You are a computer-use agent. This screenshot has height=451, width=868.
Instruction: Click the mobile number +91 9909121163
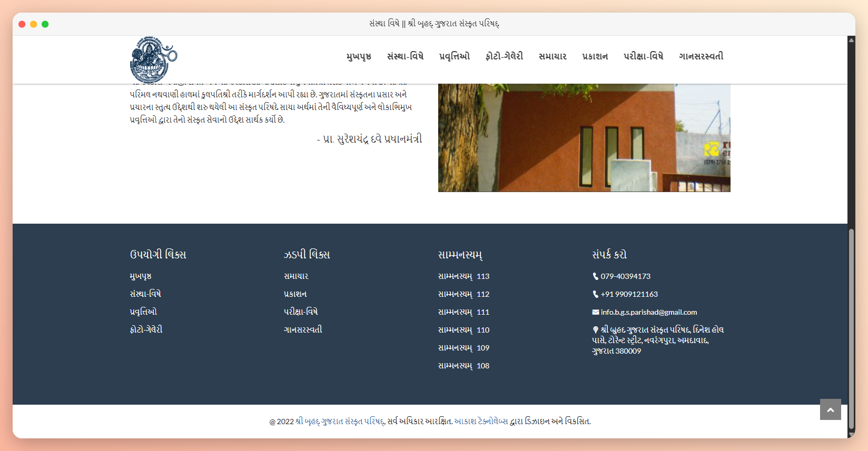629,294
